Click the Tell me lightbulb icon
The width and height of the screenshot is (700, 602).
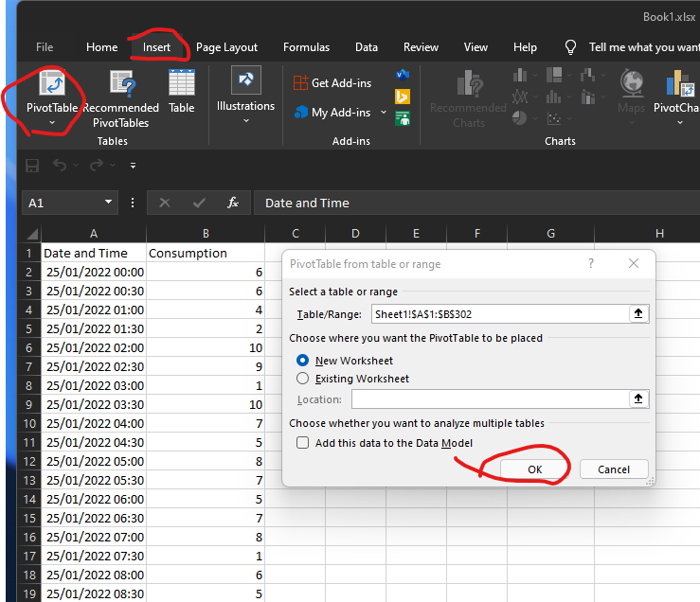click(570, 47)
